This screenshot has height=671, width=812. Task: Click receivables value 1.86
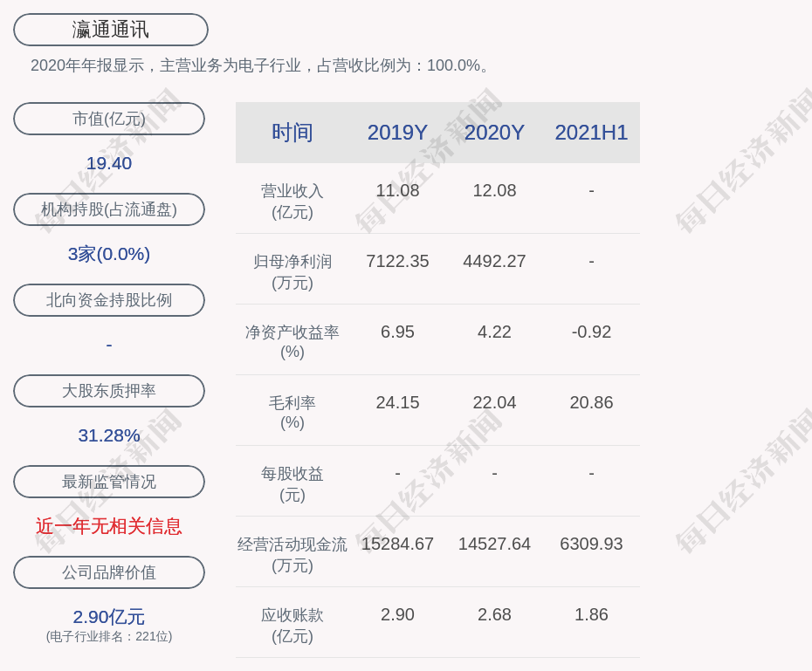click(x=591, y=614)
